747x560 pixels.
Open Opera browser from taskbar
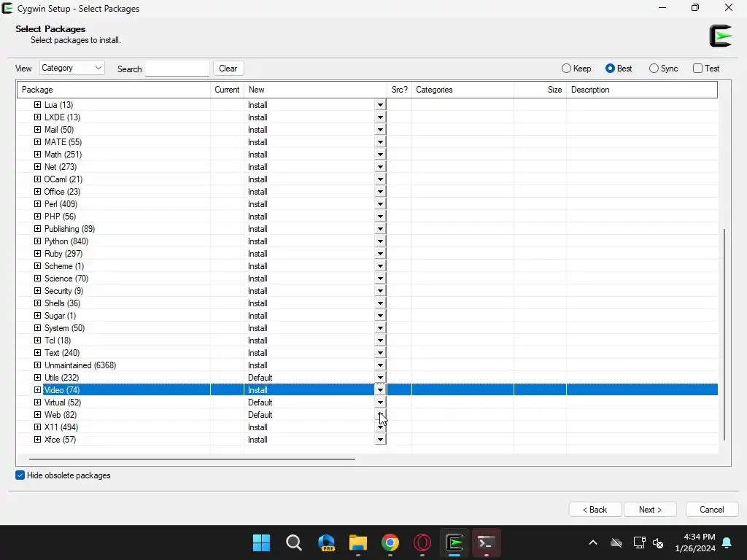[x=422, y=542]
